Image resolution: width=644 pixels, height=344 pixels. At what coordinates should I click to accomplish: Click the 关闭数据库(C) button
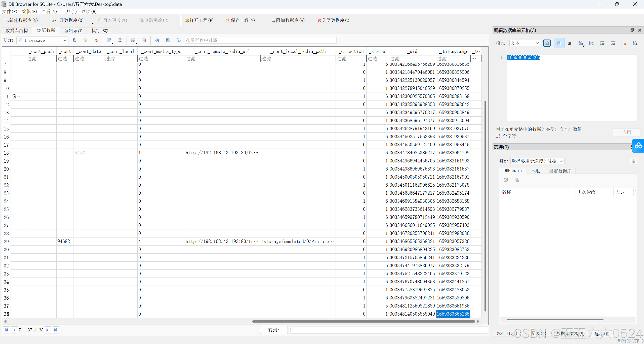click(x=334, y=20)
